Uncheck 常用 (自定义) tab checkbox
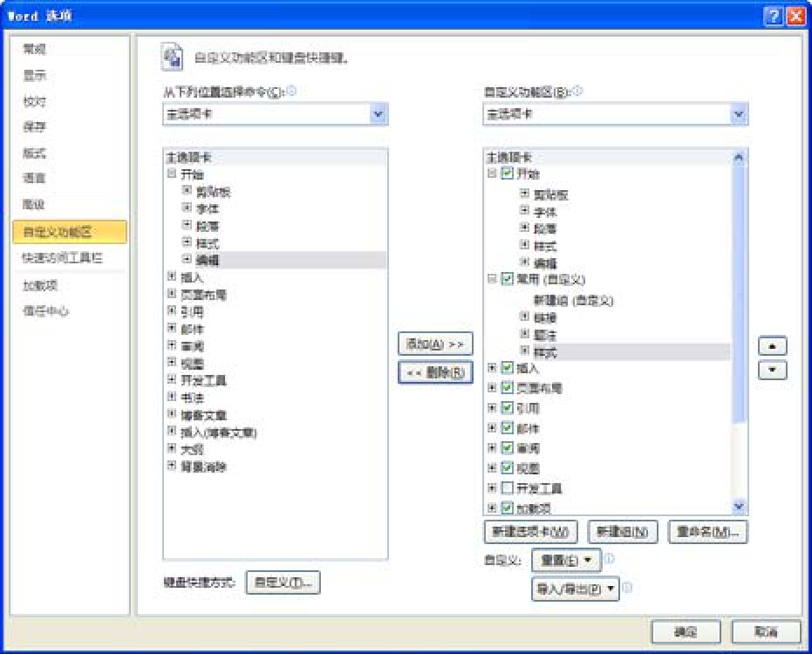This screenshot has height=654, width=812. coord(507,279)
